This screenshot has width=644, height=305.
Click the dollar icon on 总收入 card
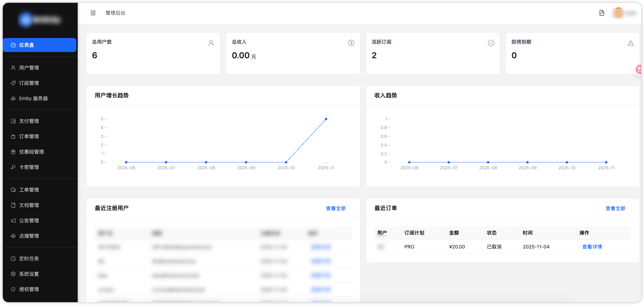351,43
